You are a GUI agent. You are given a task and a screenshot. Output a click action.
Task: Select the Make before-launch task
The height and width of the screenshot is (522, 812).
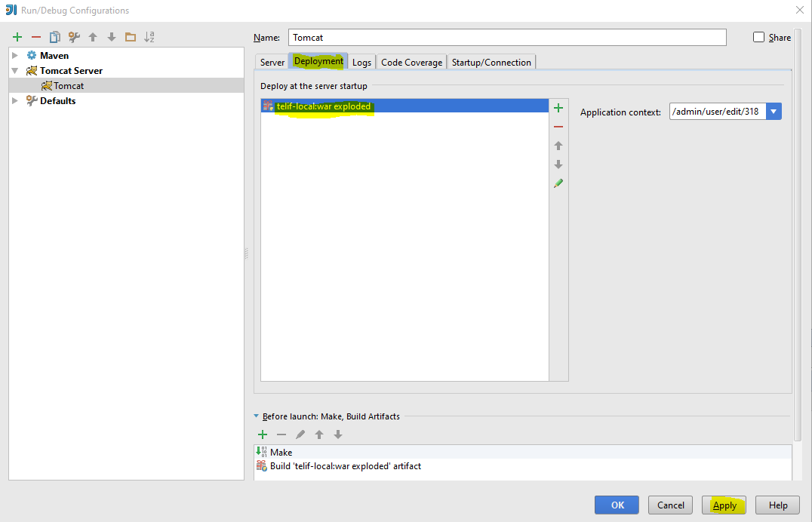(522, 452)
